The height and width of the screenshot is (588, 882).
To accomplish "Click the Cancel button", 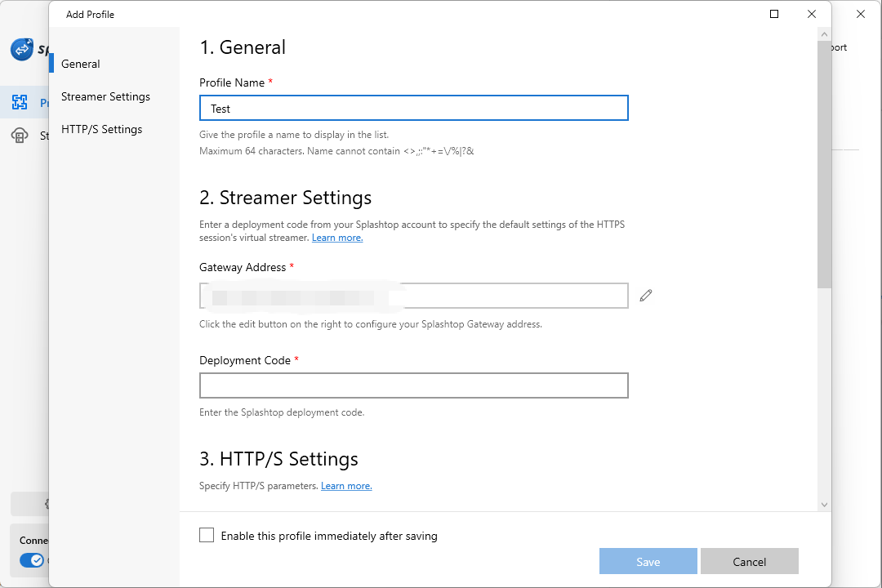I will 749,562.
